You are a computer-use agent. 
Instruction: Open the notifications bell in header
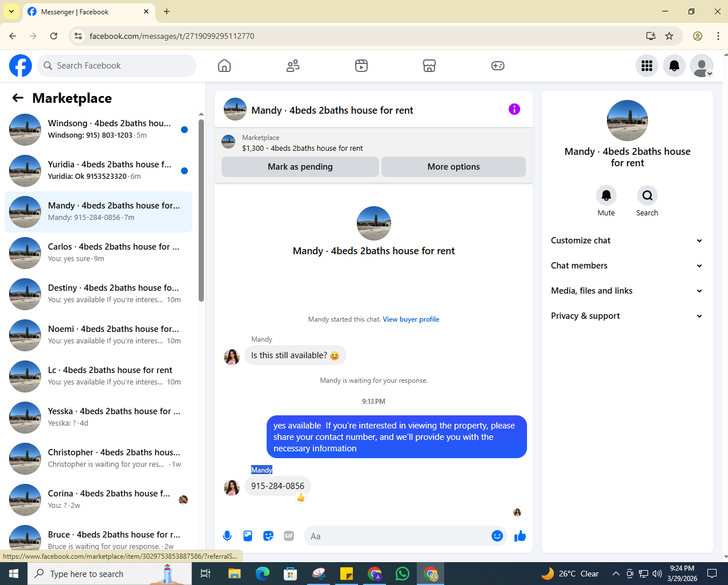click(674, 66)
